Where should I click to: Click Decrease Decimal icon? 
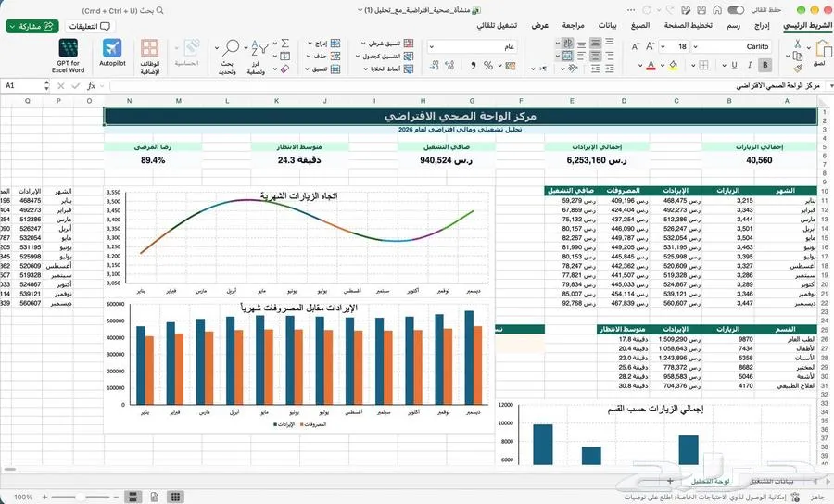pos(434,66)
